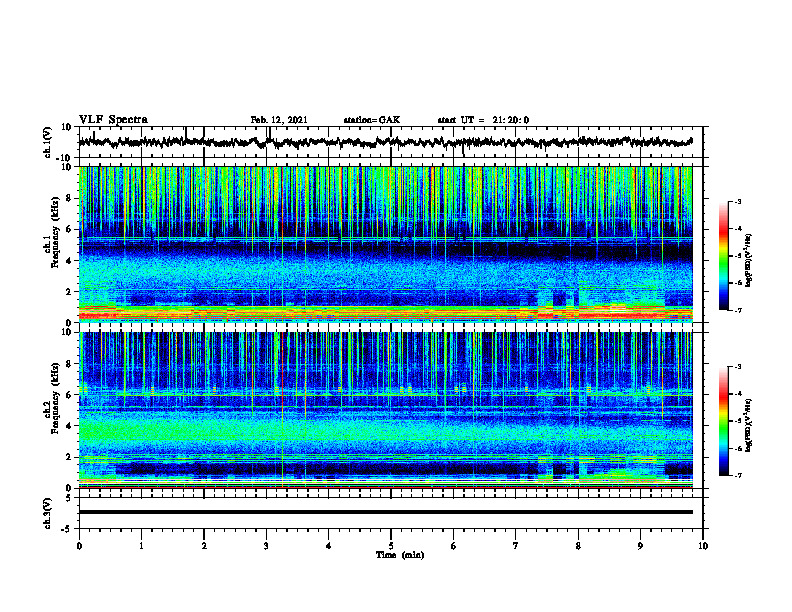Click the ch.1 frequency axis "4" tick label
Viewport: 792px width, 612px height.
click(x=70, y=261)
